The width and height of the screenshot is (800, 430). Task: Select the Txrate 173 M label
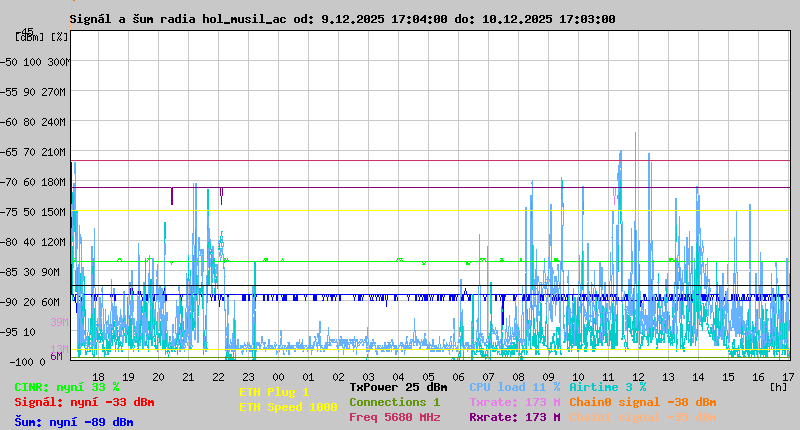tap(514, 402)
